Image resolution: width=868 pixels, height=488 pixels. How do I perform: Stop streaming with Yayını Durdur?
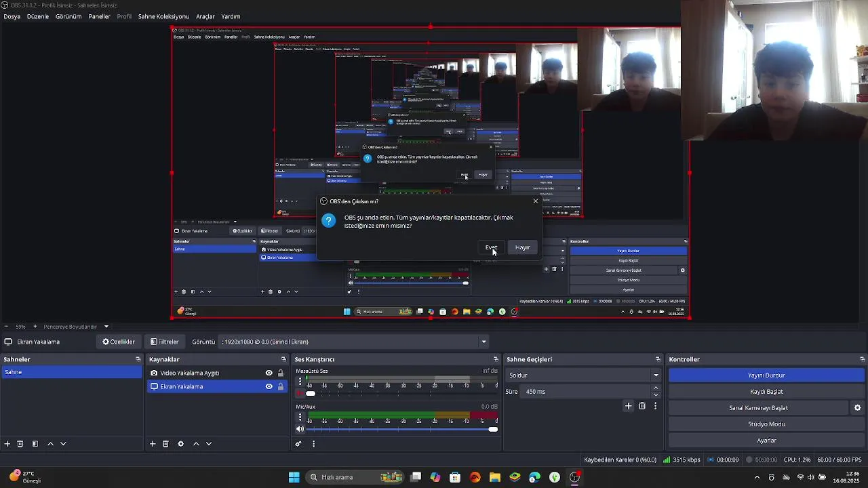(x=766, y=375)
